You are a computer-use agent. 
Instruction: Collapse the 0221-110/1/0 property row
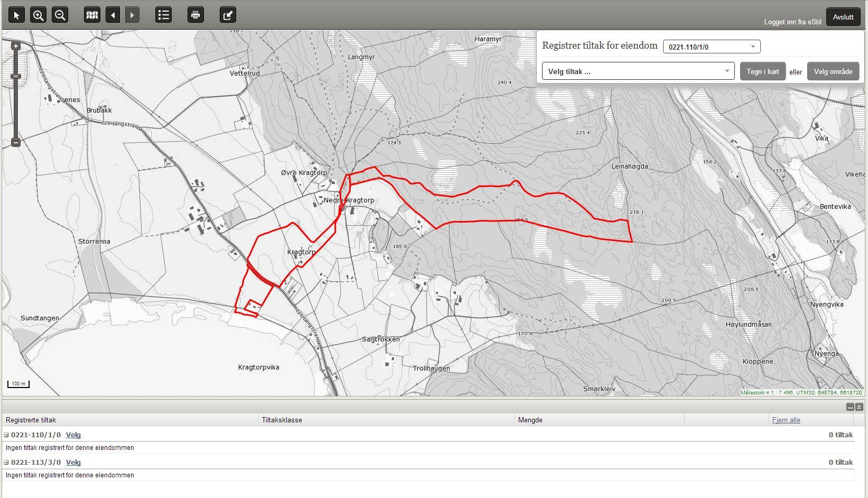coord(6,435)
